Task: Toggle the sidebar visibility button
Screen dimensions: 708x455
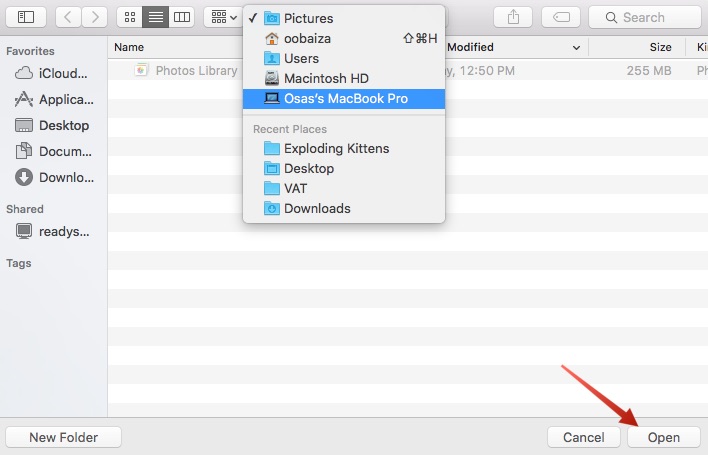Action: 26,17
